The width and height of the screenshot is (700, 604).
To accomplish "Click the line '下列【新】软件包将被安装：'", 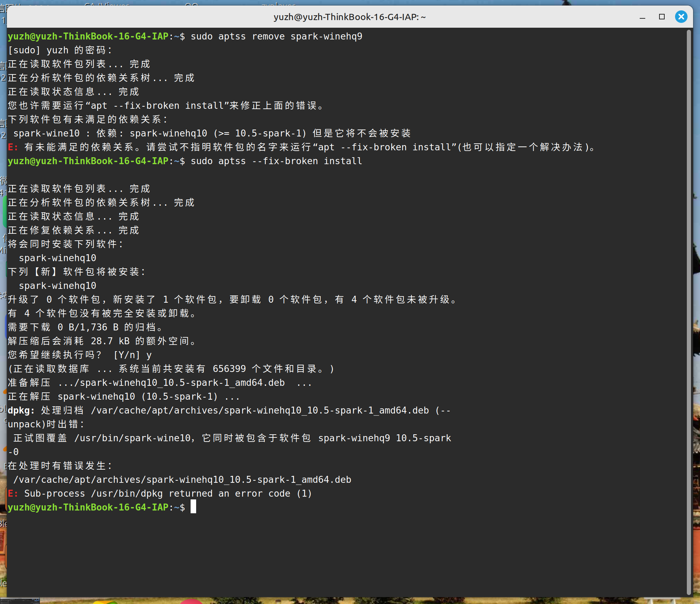I will click(x=77, y=272).
